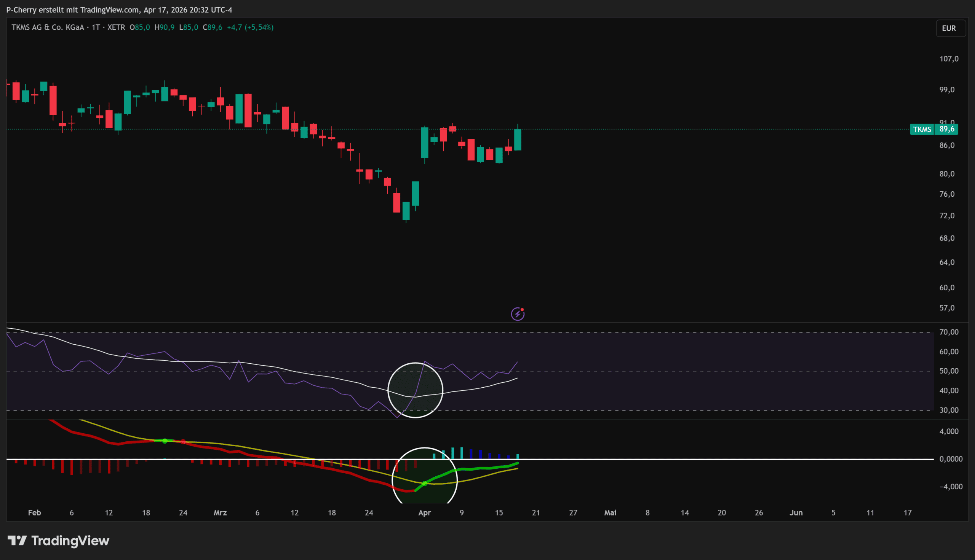Click the TKMS AG & Co. KGaA symbol title
The width and height of the screenshot is (975, 560).
48,27
